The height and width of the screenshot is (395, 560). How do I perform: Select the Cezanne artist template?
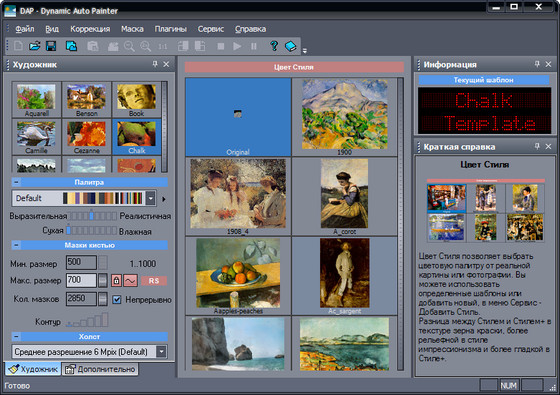click(86, 137)
